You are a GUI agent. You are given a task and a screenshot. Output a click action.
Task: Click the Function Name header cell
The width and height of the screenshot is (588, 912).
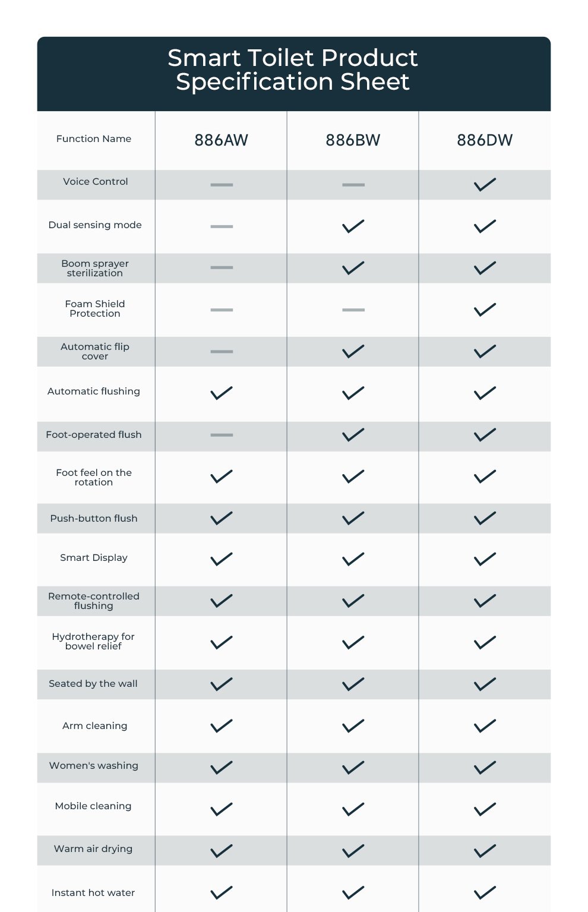[x=94, y=139]
